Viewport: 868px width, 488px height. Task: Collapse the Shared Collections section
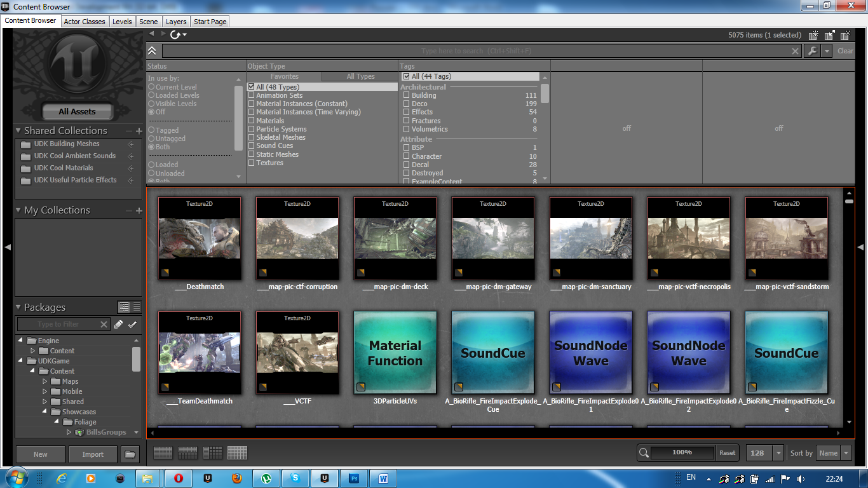[x=18, y=131]
